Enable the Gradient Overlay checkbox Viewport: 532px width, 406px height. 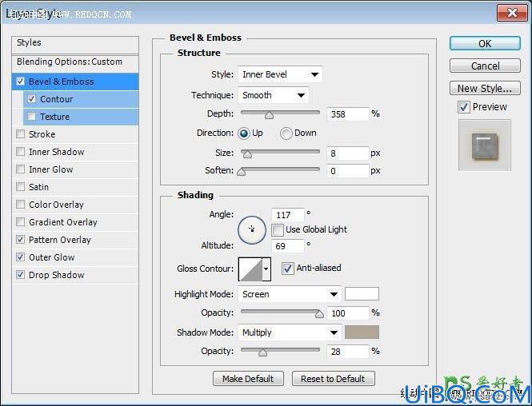(20, 222)
